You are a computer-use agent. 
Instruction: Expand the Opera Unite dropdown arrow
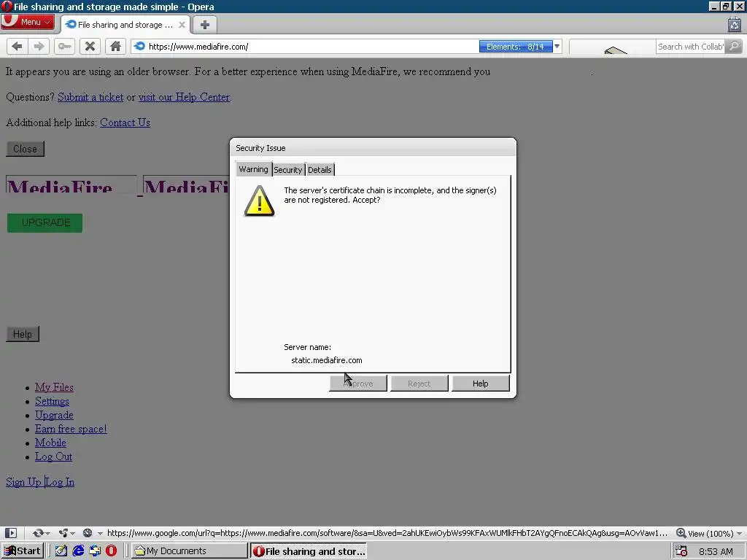coord(72,533)
